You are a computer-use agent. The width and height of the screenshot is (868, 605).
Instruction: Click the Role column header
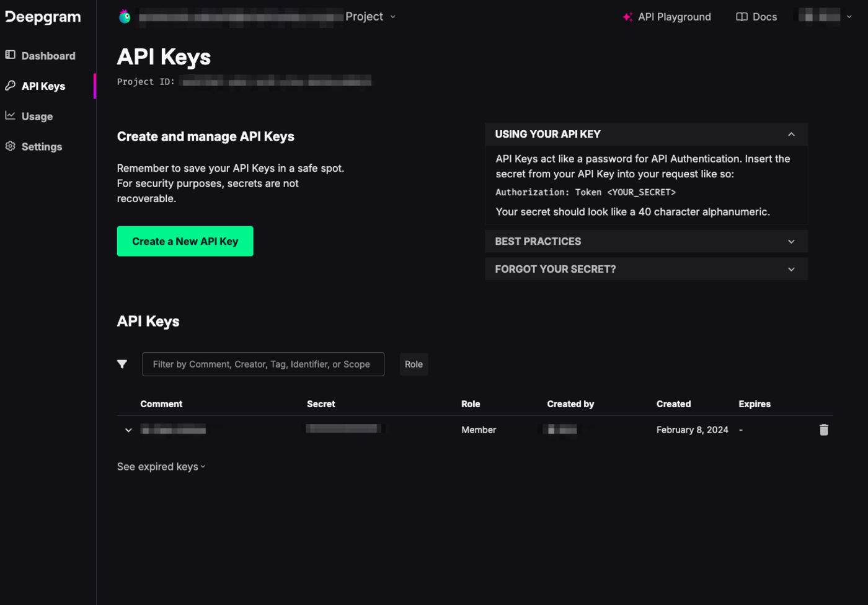point(471,404)
